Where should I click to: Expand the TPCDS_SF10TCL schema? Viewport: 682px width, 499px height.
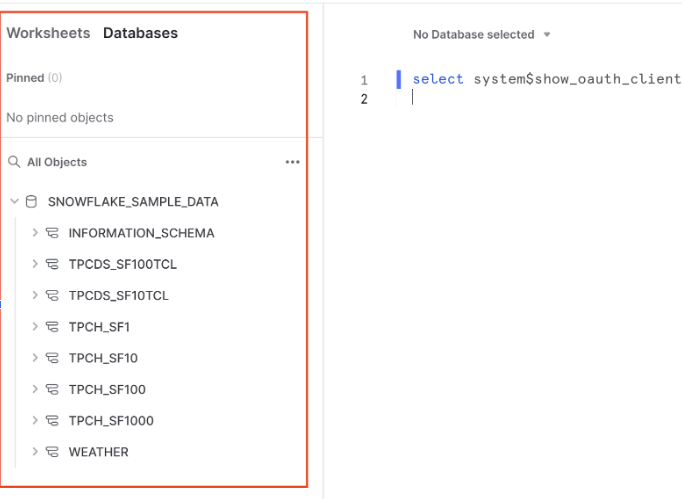[x=35, y=295]
